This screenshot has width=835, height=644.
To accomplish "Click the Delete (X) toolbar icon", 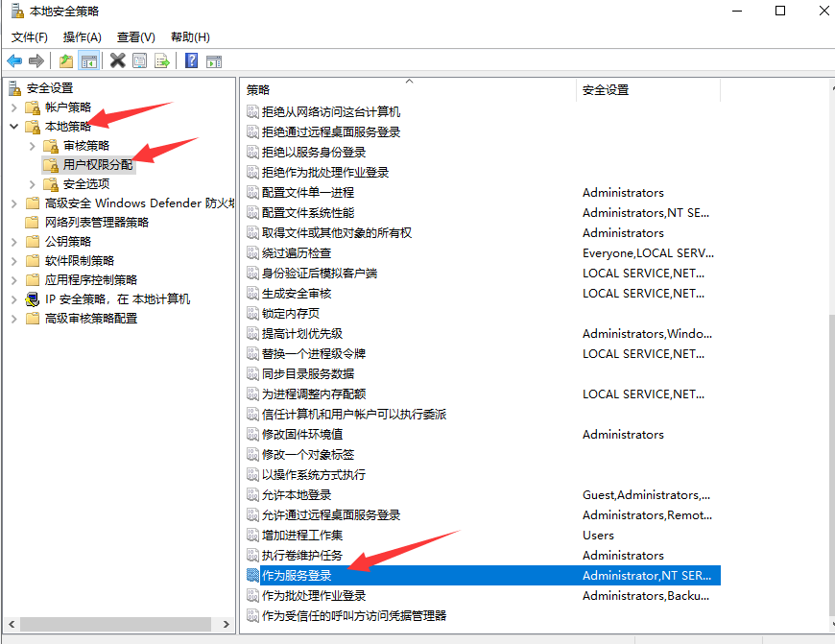I will [x=118, y=60].
